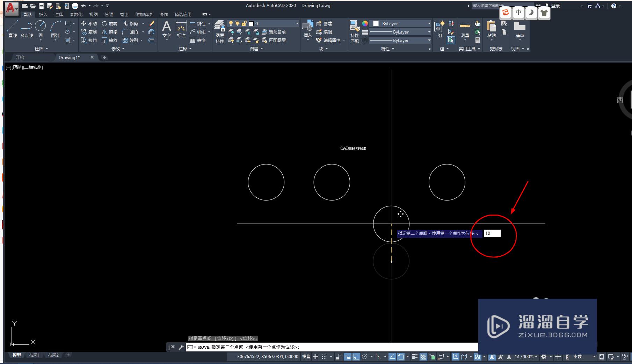Expand the 绘图 panel

click(x=41, y=49)
